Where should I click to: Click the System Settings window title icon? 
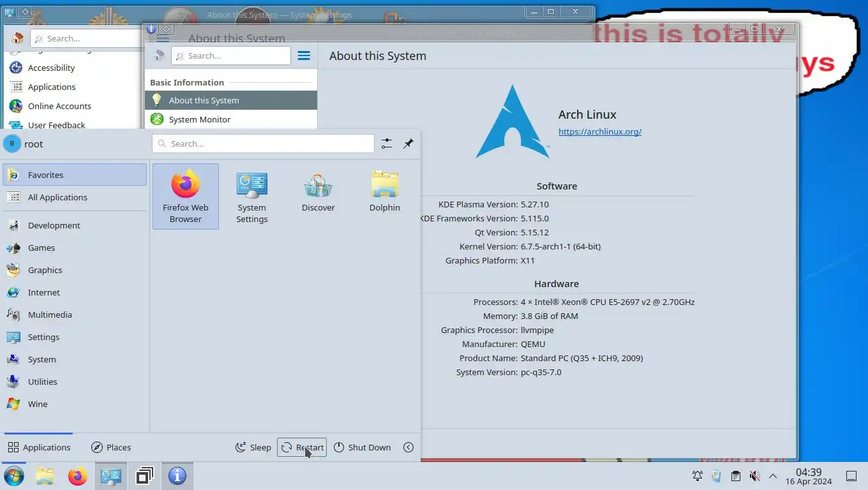[10, 11]
